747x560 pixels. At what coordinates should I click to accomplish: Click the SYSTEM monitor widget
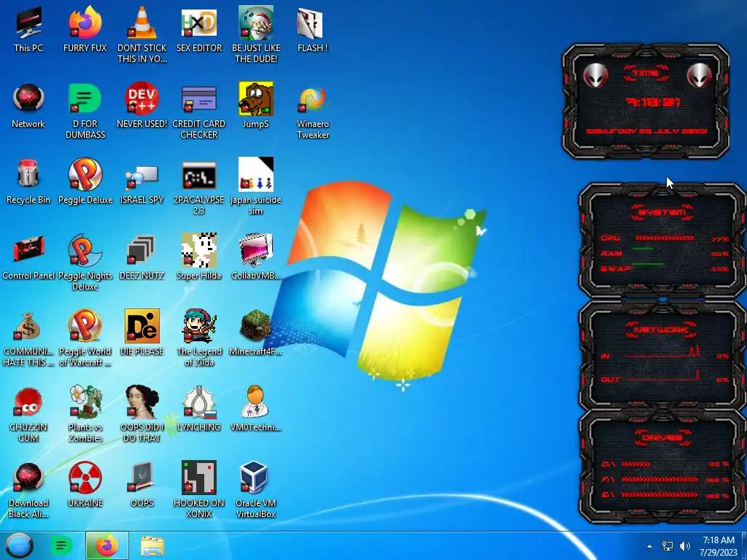coord(662,240)
